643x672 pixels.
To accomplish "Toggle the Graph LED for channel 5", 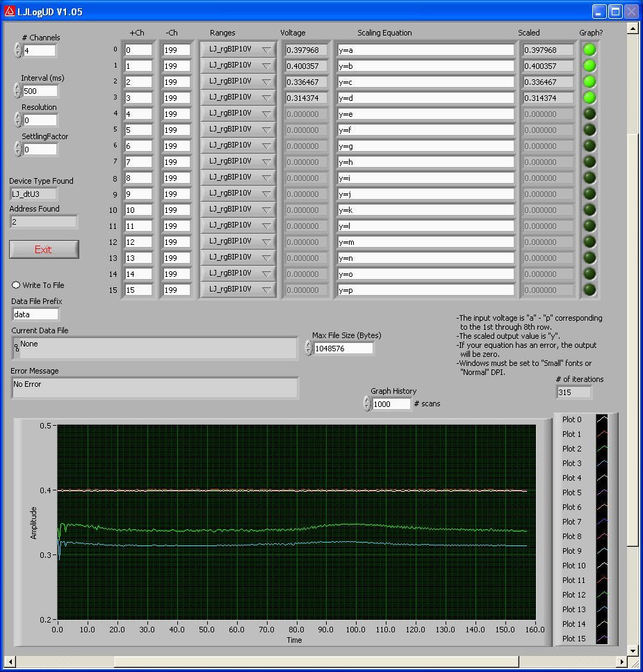I will (x=589, y=129).
